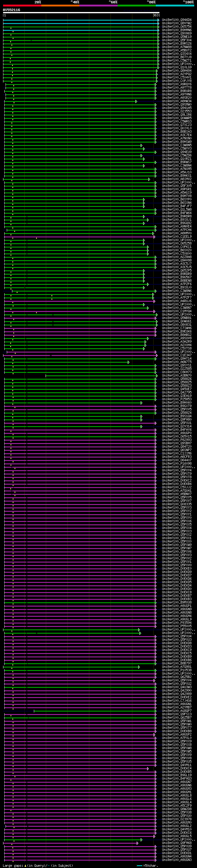Click the orange ~40% identity legend bar
This screenshot has height=868, width=197.
[x=60, y=6]
